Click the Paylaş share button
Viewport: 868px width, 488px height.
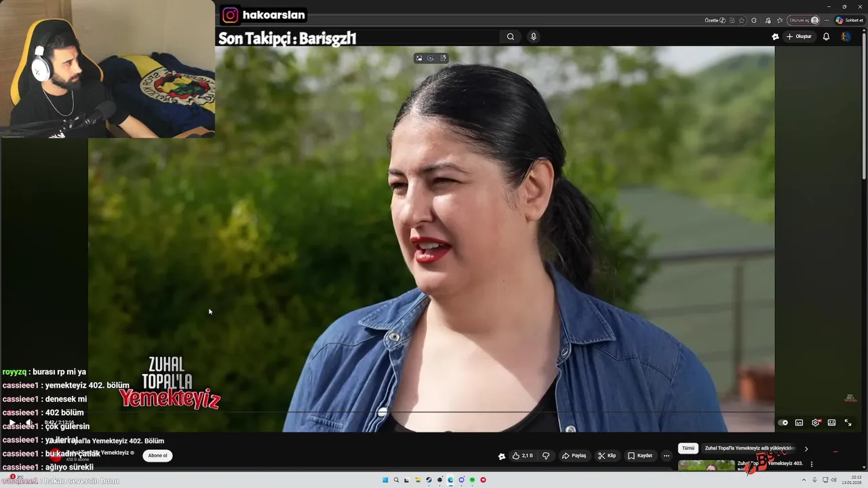574,456
